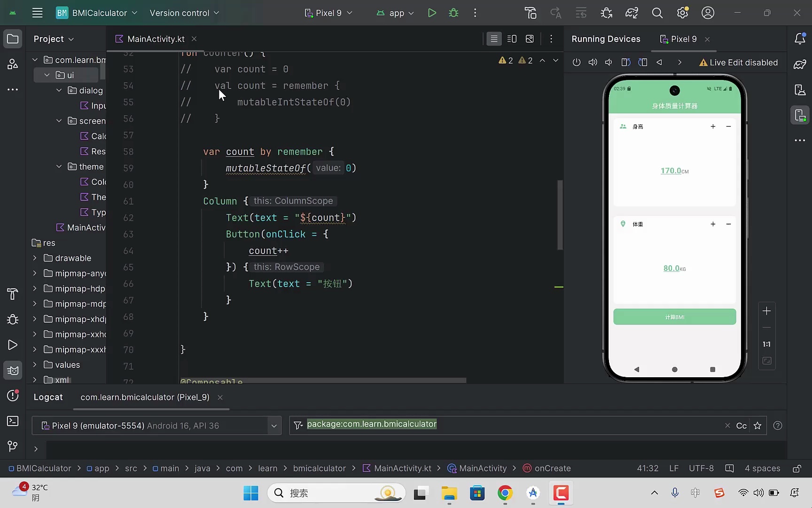The height and width of the screenshot is (508, 812).
Task: Click the 计算BMI button on emulator
Action: (x=674, y=317)
